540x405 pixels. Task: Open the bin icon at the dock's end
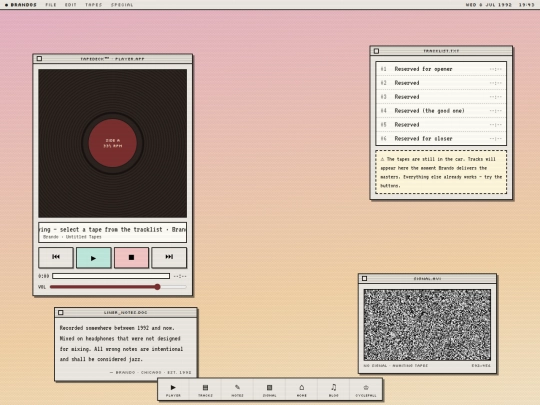coord(366,391)
